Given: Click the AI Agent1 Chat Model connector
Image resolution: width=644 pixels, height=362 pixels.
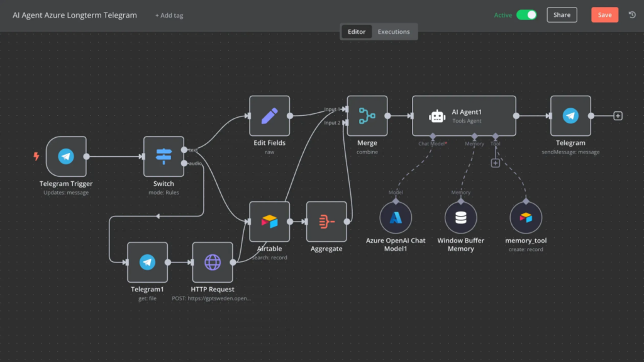Looking at the screenshot, I should [433, 136].
